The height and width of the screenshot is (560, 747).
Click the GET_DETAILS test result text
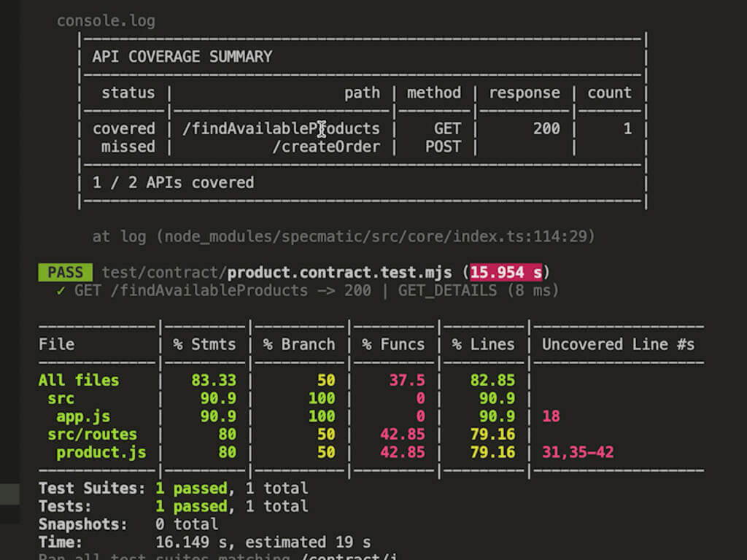pyautogui.click(x=447, y=290)
